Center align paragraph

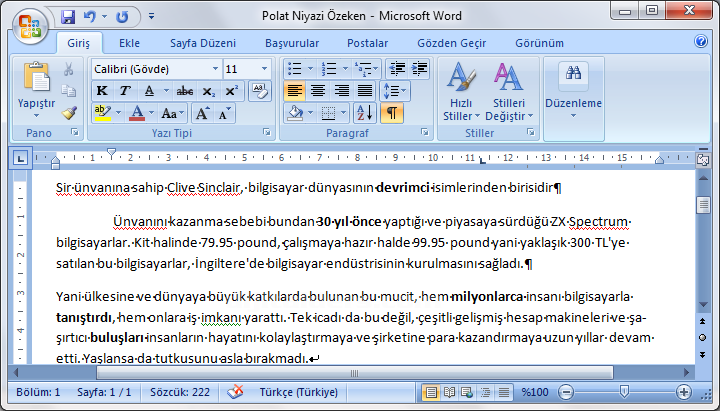click(318, 91)
